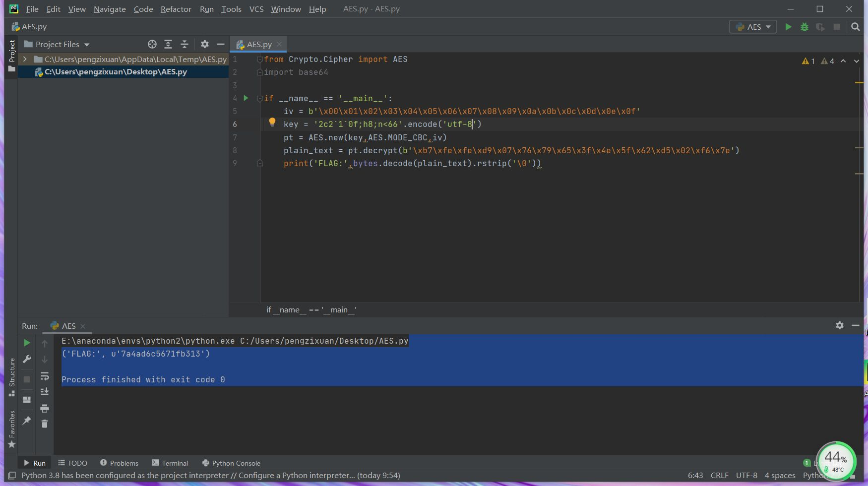Toggle the Structure side tool button
Screen dimensions: 868x486
click(x=12, y=377)
